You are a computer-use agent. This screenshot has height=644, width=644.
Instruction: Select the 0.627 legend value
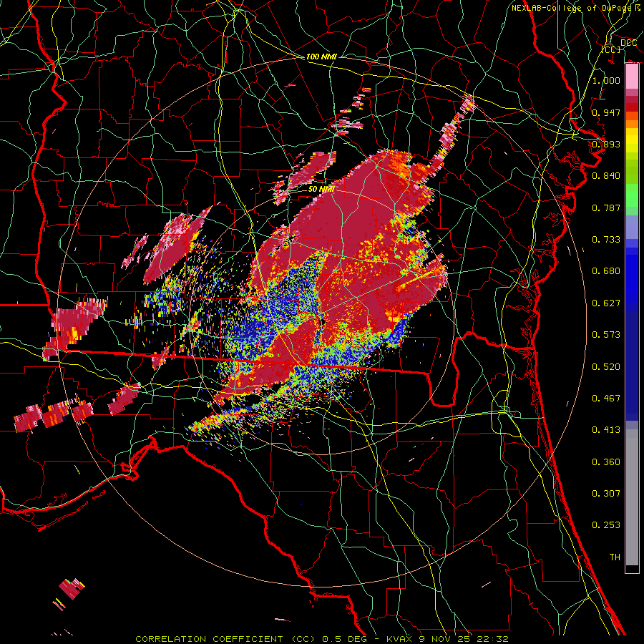[606, 303]
